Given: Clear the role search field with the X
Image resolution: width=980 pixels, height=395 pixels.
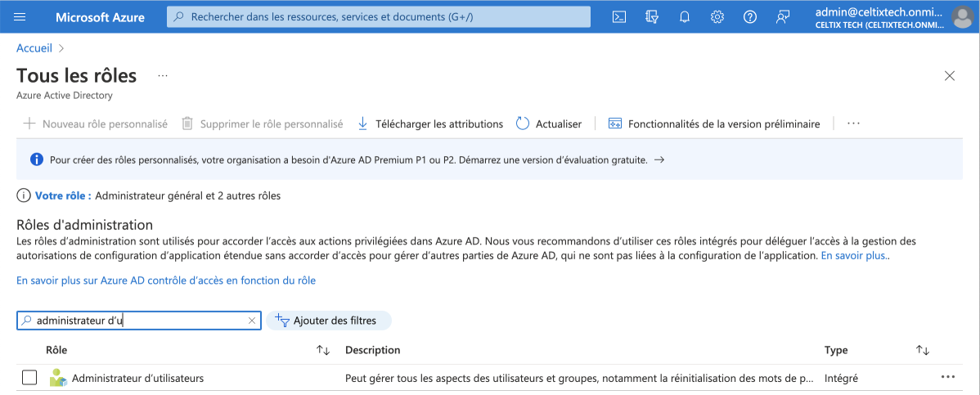Looking at the screenshot, I should point(252,321).
